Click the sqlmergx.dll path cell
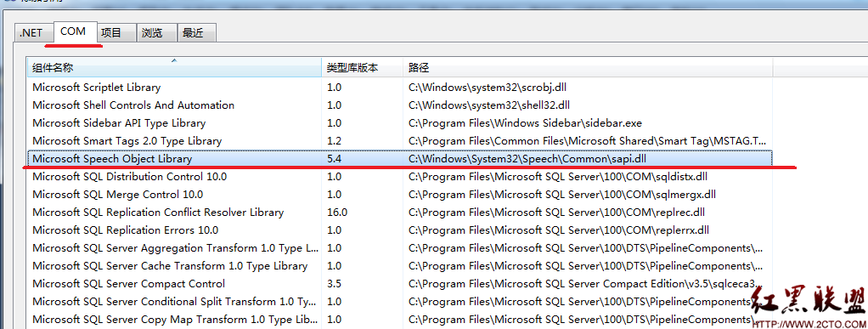 562,195
